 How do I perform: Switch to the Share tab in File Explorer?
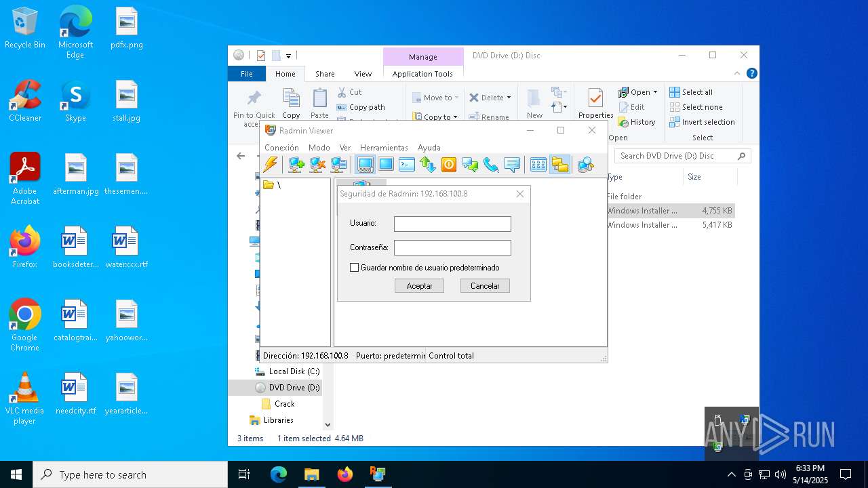[325, 74]
